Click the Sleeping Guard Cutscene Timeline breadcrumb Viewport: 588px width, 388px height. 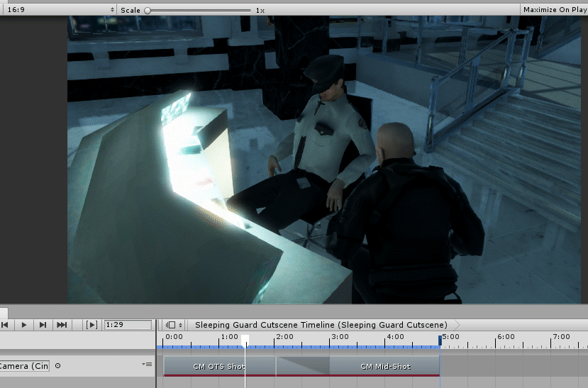tap(321, 325)
